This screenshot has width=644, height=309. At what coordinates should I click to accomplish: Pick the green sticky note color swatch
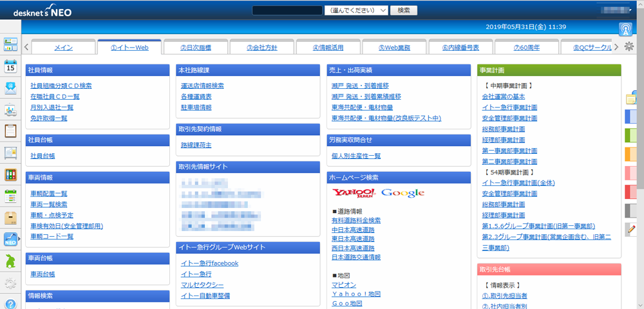point(631,135)
